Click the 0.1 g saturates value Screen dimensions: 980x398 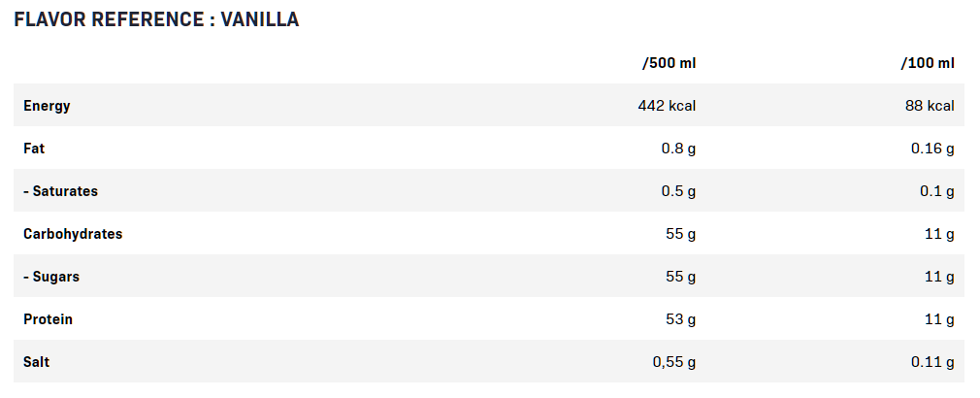pos(936,191)
